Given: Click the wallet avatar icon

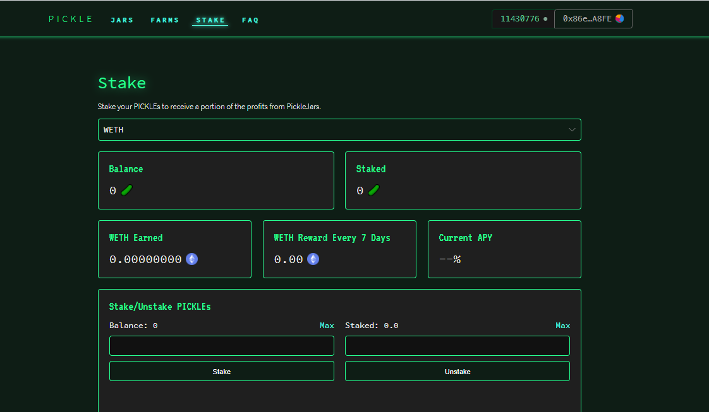Looking at the screenshot, I should click(619, 19).
